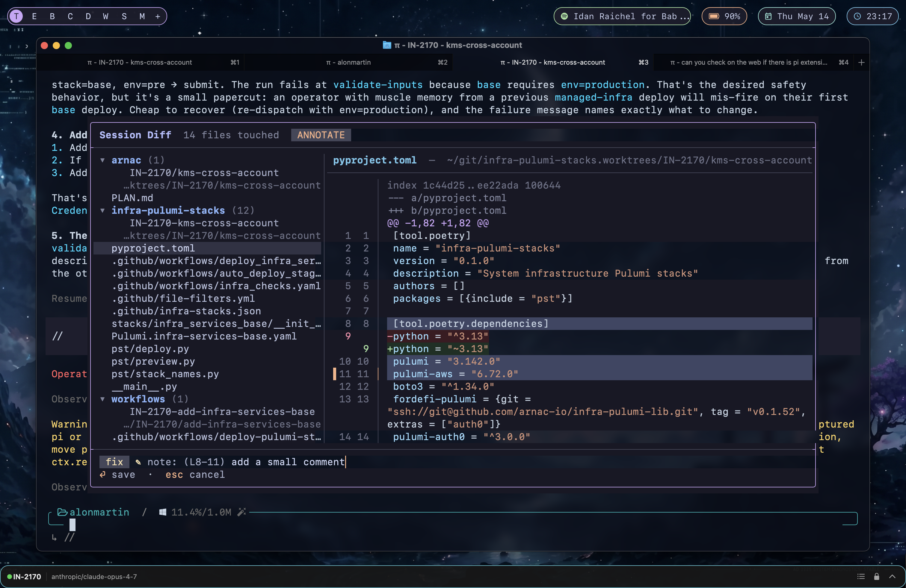
Task: Click branch IN-2170-add-infra-services-base
Action: pyautogui.click(x=222, y=412)
